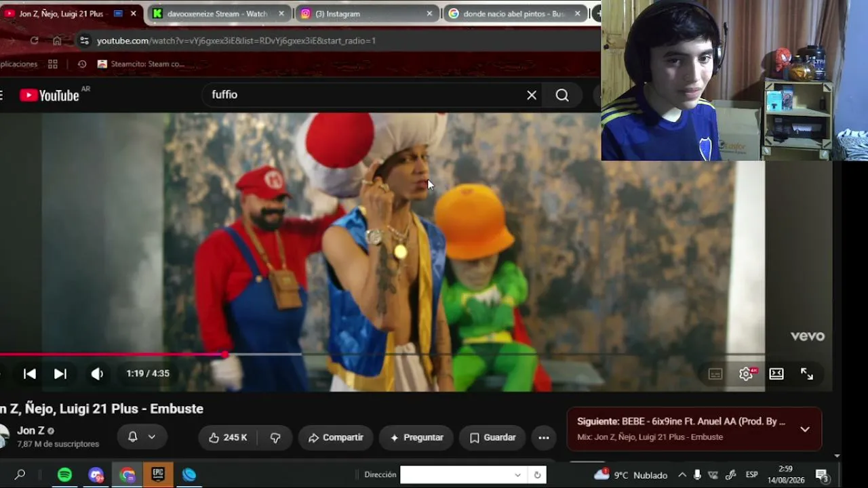Click the Preguntar button
The width and height of the screenshot is (868, 488).
(x=416, y=438)
